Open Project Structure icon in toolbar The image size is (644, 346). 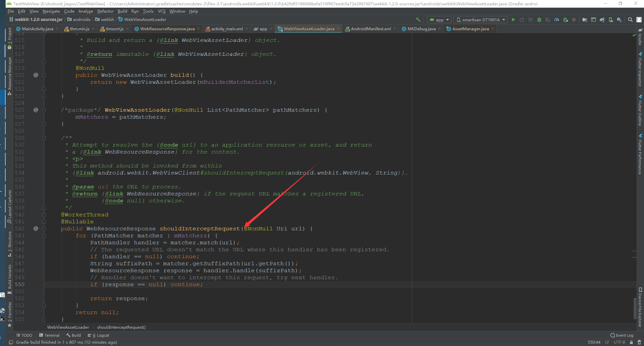[x=585, y=20]
